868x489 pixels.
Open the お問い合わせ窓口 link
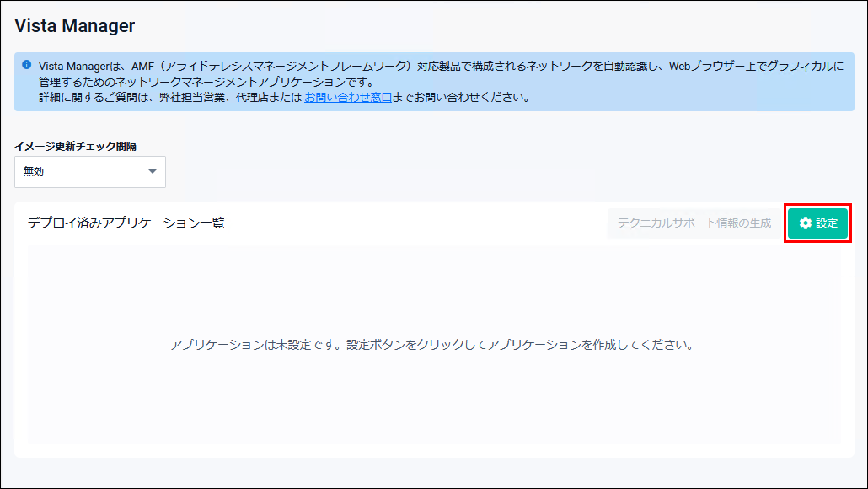(348, 98)
